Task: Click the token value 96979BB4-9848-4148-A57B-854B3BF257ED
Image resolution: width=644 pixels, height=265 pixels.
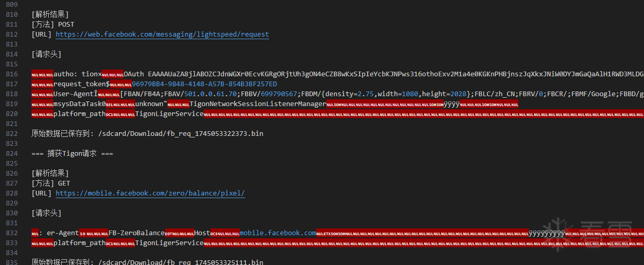Action: click(x=205, y=84)
